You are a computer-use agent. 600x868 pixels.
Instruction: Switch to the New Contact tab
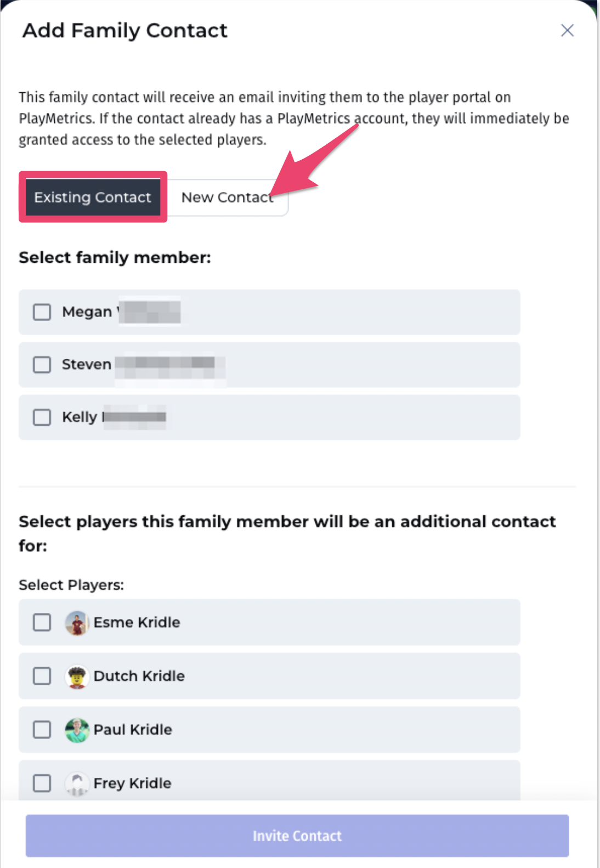(227, 198)
